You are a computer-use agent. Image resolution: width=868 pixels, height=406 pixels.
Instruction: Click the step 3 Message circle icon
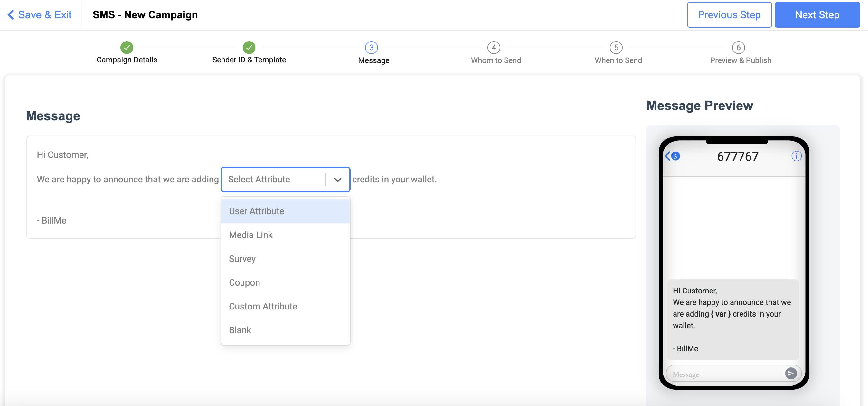coord(371,48)
